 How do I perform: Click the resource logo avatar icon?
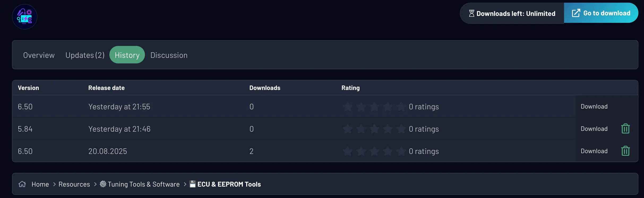point(25,17)
